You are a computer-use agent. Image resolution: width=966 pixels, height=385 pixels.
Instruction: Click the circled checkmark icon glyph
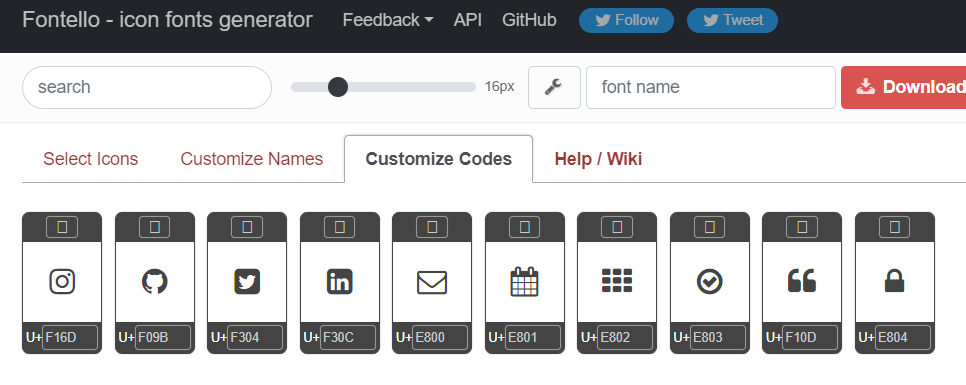tap(710, 282)
